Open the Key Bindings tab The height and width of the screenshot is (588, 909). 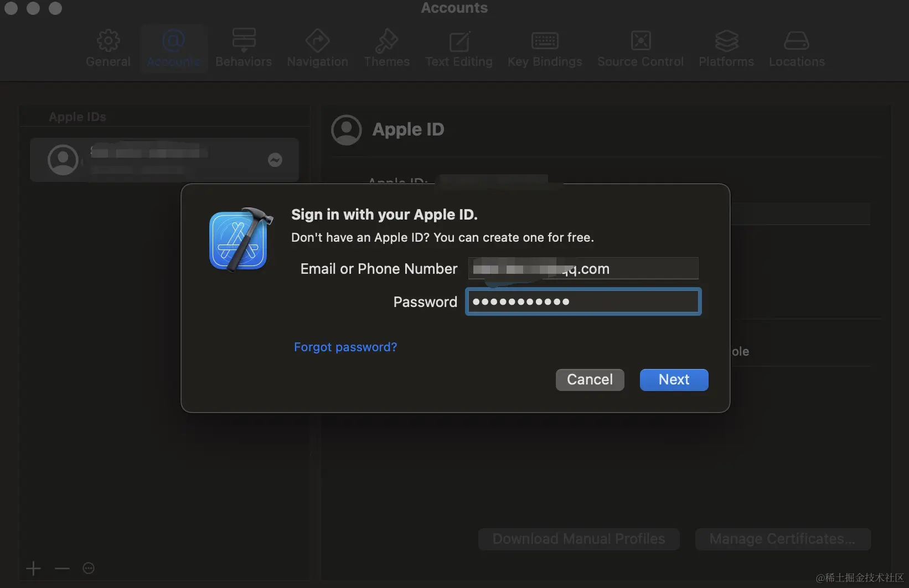click(545, 49)
